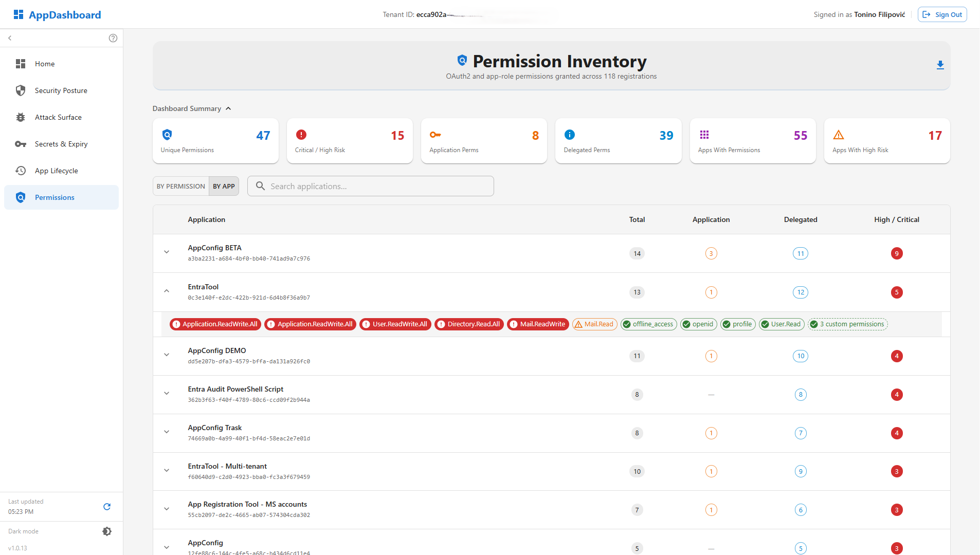Open the Security Posture shield icon
The image size is (980, 555).
[x=21, y=90]
